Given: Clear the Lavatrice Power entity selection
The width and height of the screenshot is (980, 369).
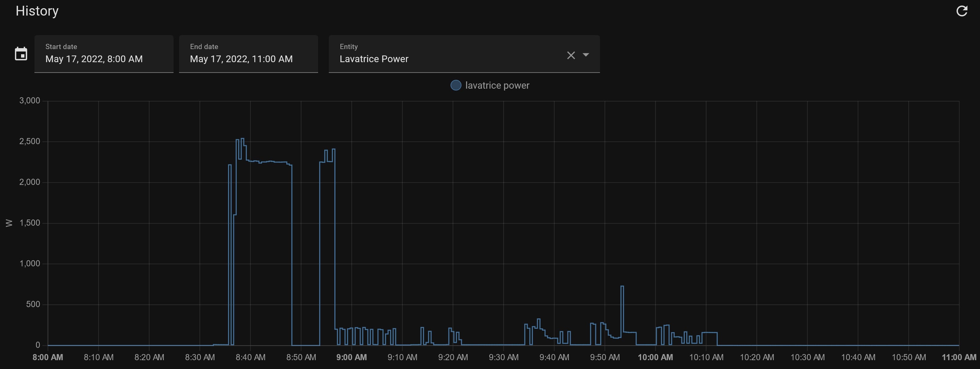Looking at the screenshot, I should point(571,55).
